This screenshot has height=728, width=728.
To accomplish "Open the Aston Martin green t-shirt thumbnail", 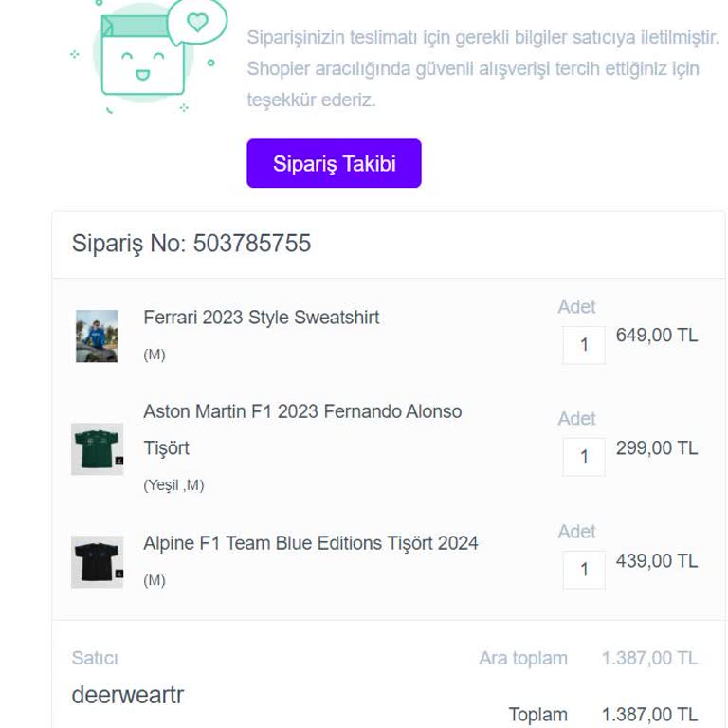I will [97, 448].
